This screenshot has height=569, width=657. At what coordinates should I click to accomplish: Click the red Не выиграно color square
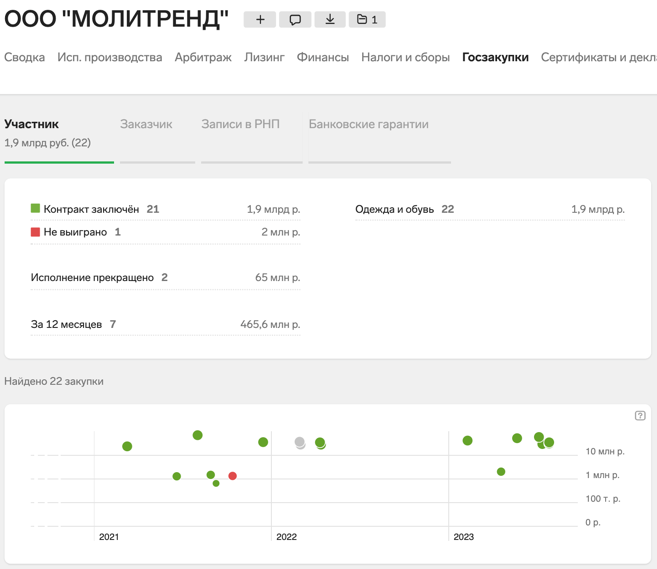35,232
